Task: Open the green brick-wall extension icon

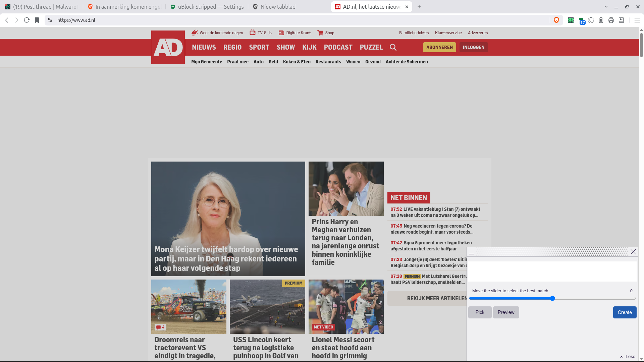Action: coord(571,20)
